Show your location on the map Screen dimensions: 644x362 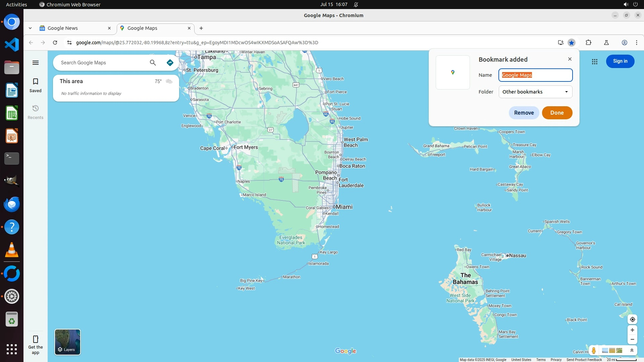click(632, 319)
